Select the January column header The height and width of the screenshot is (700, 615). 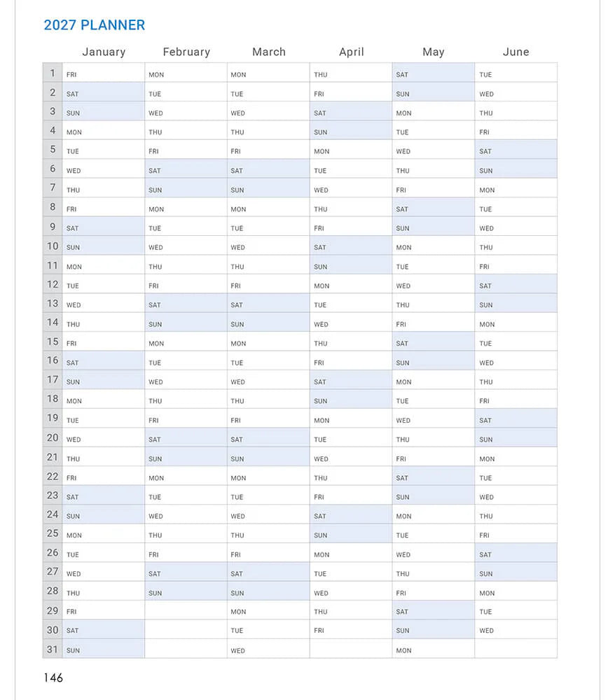(x=104, y=52)
